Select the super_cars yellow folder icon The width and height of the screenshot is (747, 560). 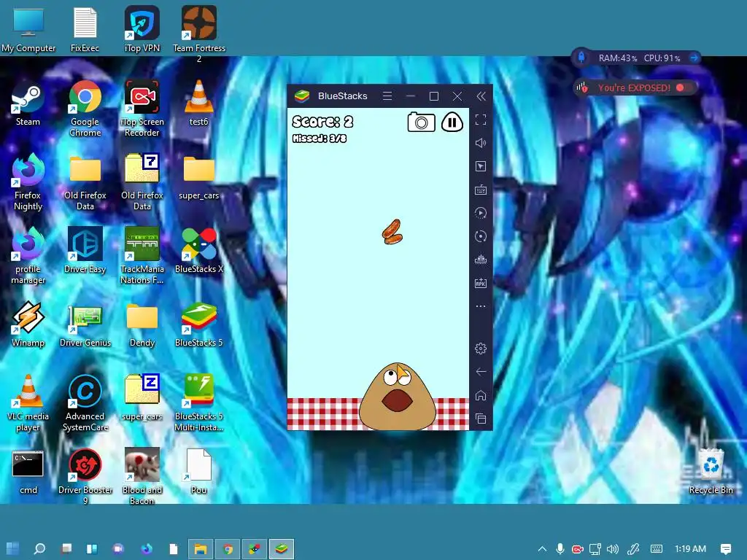[x=198, y=178]
